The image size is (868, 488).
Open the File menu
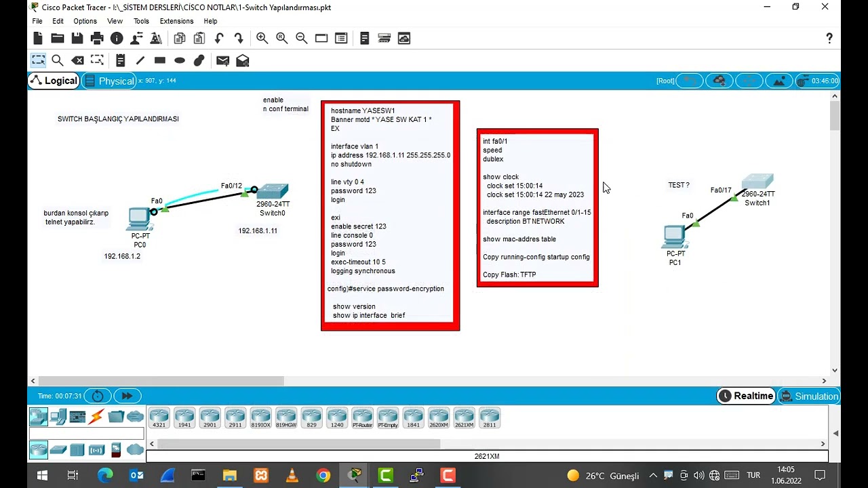pos(37,21)
